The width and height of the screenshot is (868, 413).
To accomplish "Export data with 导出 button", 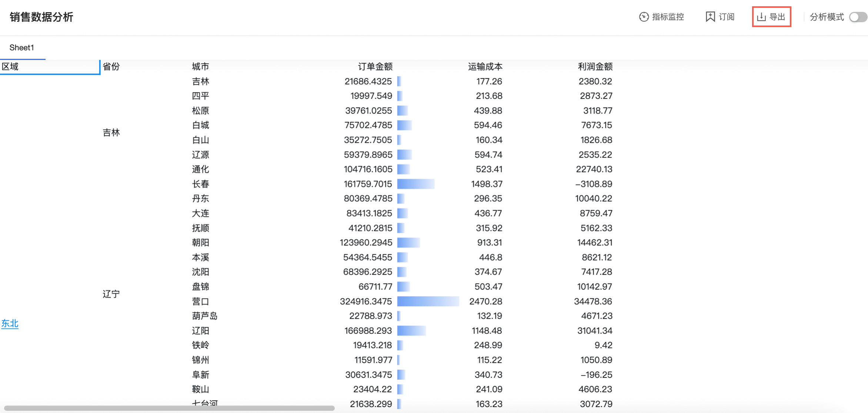I will coord(771,17).
